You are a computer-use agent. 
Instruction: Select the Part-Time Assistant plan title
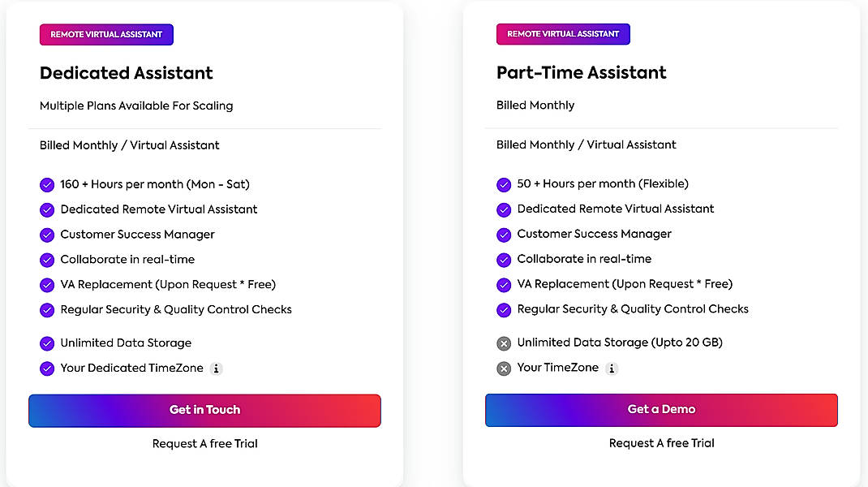pos(581,72)
